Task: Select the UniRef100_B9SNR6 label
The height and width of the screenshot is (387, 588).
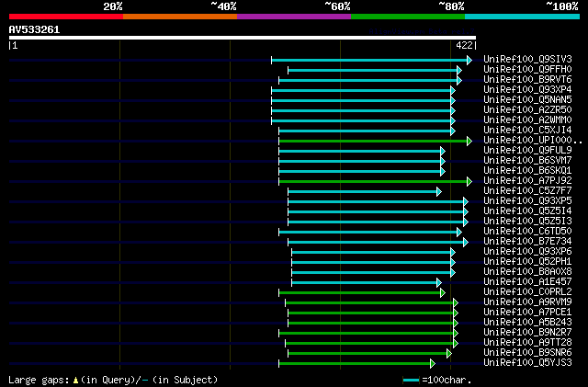Action: [527, 353]
